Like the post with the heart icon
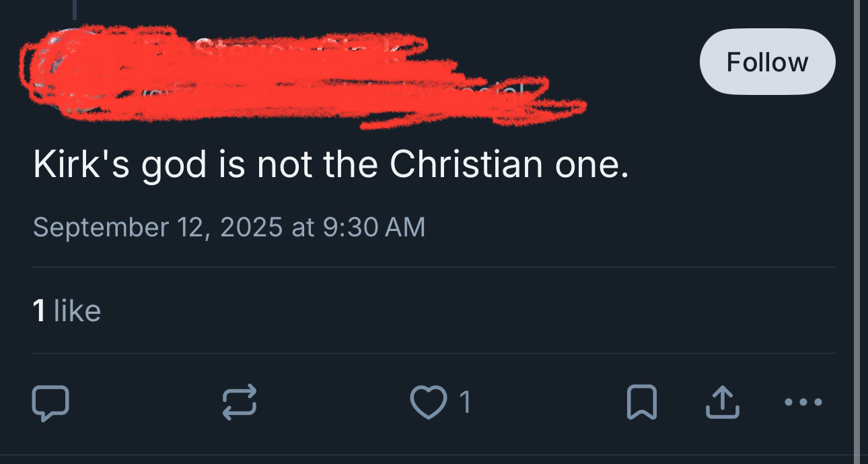The width and height of the screenshot is (868, 464). (429, 403)
